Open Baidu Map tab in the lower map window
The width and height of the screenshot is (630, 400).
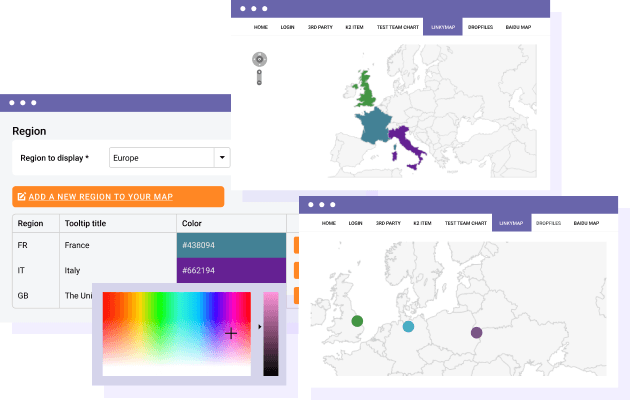click(x=587, y=223)
